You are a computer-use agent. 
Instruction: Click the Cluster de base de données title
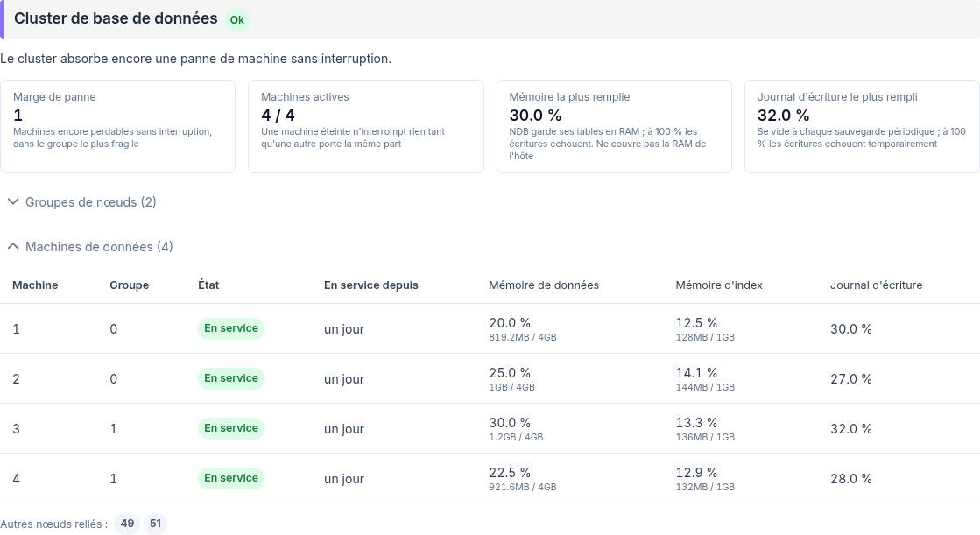[116, 18]
